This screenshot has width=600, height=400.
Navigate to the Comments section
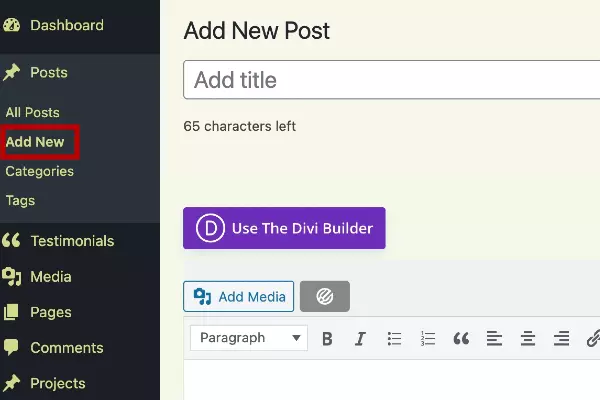66,348
